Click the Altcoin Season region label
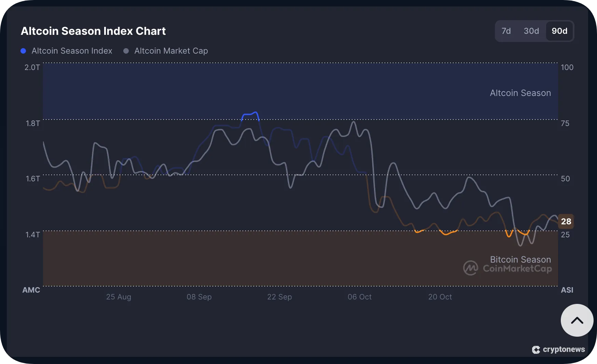The height and width of the screenshot is (364, 597). click(x=520, y=93)
